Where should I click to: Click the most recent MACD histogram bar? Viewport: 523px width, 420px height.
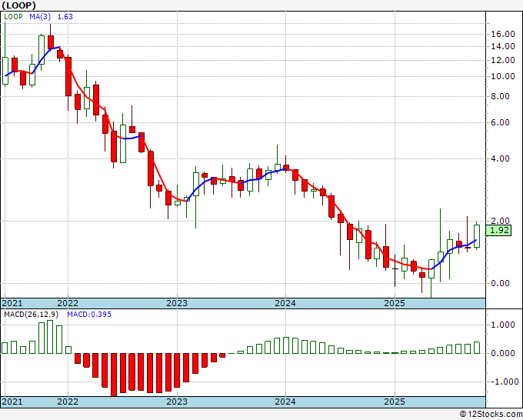(x=477, y=348)
